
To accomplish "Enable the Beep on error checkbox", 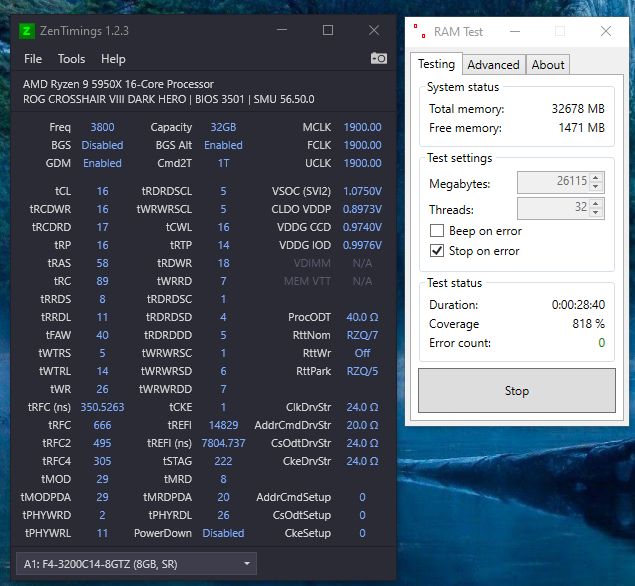I will pyautogui.click(x=437, y=231).
